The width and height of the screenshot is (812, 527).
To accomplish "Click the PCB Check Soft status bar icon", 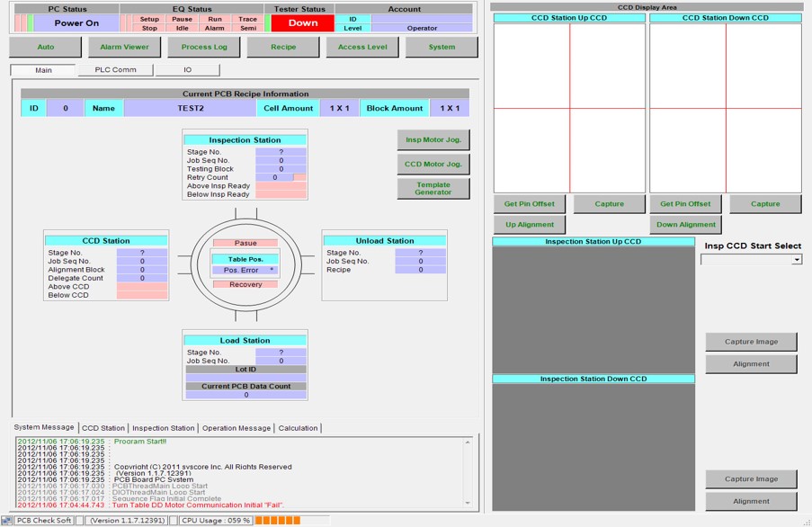I will coord(7,521).
